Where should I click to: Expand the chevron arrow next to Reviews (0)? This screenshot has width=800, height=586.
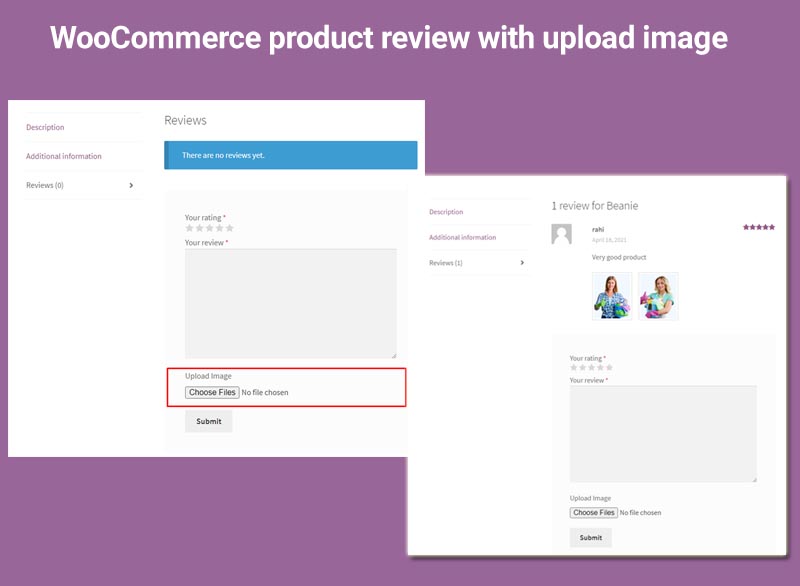132,185
